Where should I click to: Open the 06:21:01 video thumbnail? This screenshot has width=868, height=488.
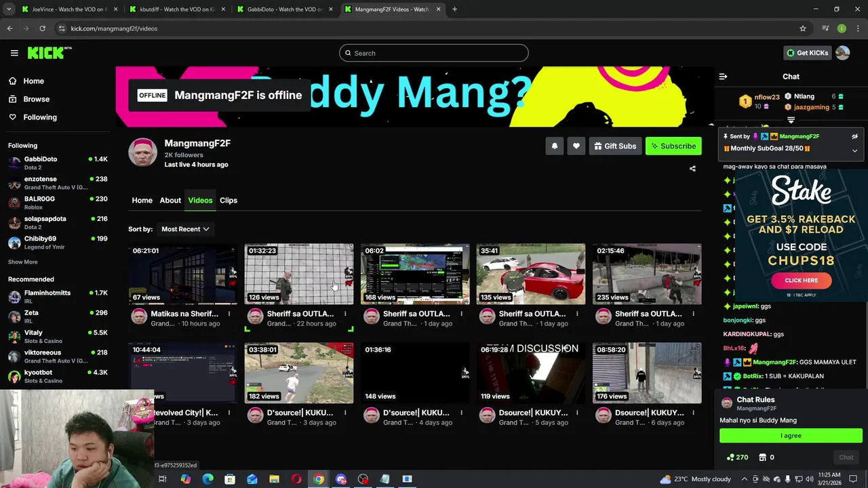coord(183,274)
